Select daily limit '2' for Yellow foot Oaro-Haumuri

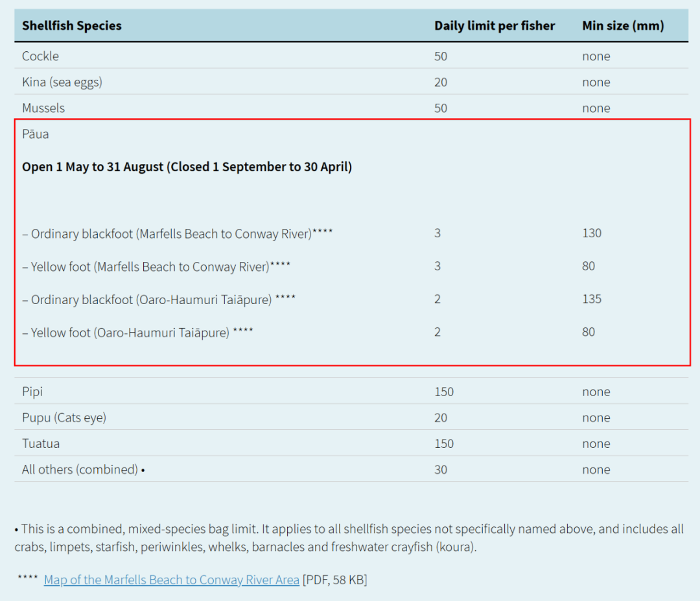pos(437,332)
